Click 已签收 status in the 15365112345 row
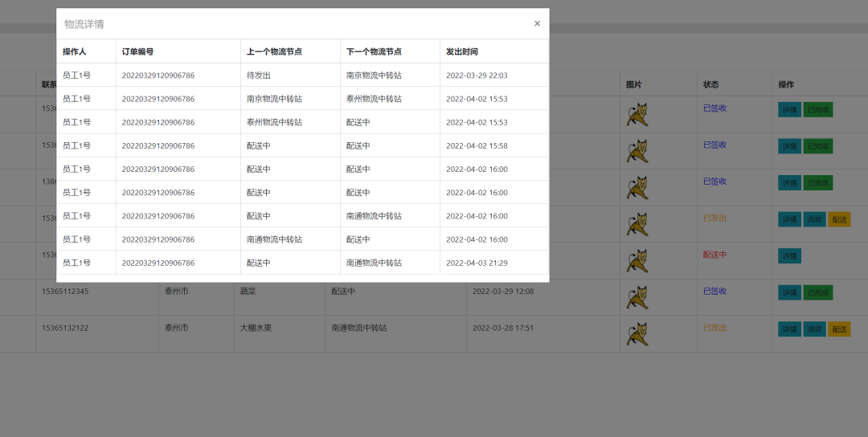Viewport: 868px width, 437px height. (x=714, y=291)
